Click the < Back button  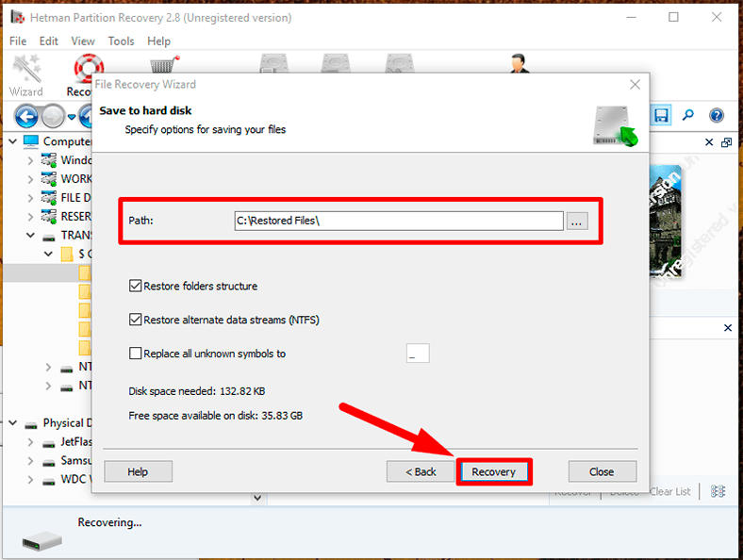point(421,471)
